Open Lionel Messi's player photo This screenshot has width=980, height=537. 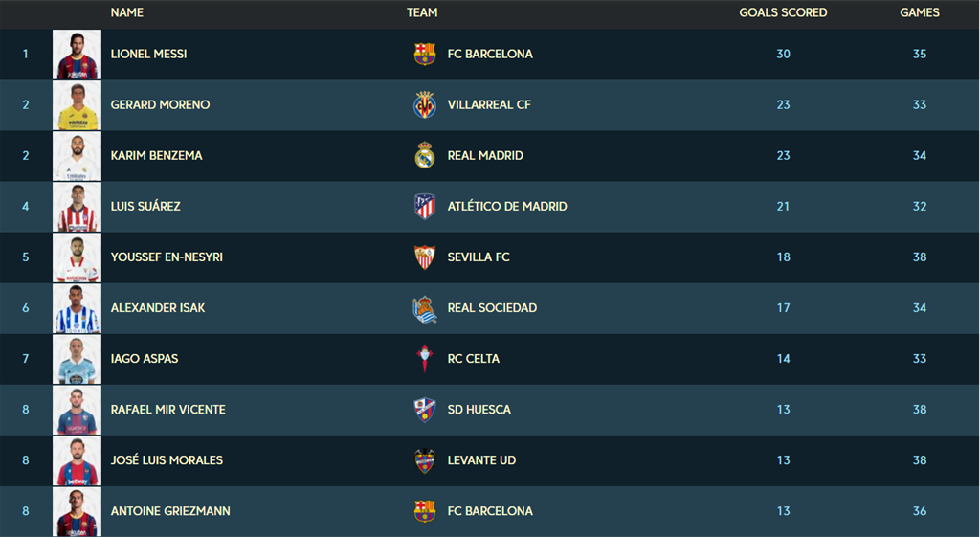click(77, 55)
